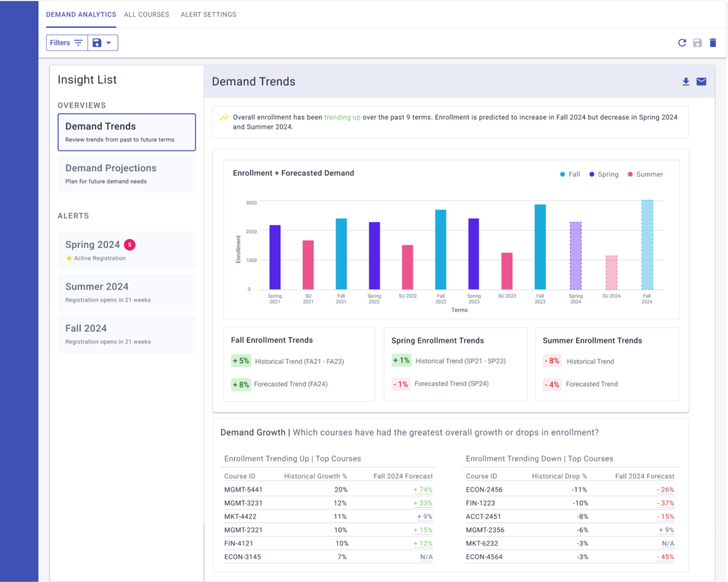This screenshot has width=728, height=582.
Task: Click Fall 2024 Forecast header in Trending Down table
Action: pos(645,476)
